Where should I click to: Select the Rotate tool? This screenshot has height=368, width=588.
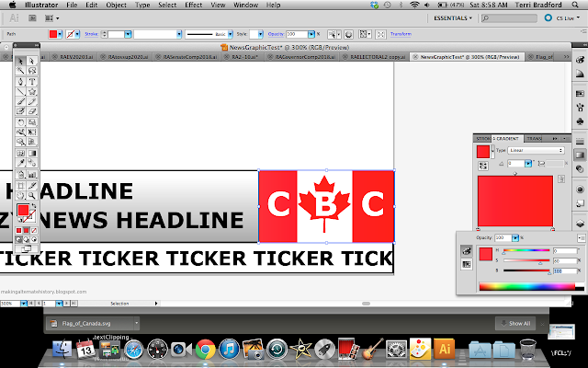20,122
